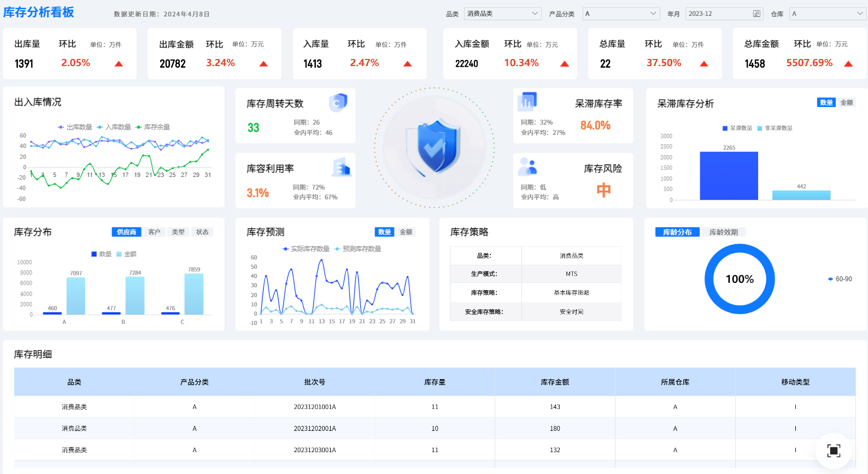The width and height of the screenshot is (868, 474).
Task: Click the MTS 生产模式 value cell
Action: click(x=571, y=274)
